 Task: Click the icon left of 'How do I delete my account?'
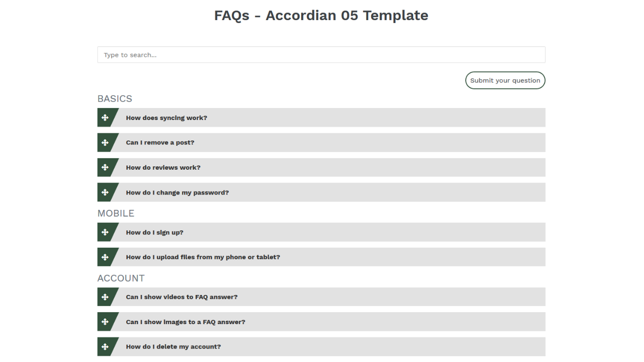(x=105, y=347)
